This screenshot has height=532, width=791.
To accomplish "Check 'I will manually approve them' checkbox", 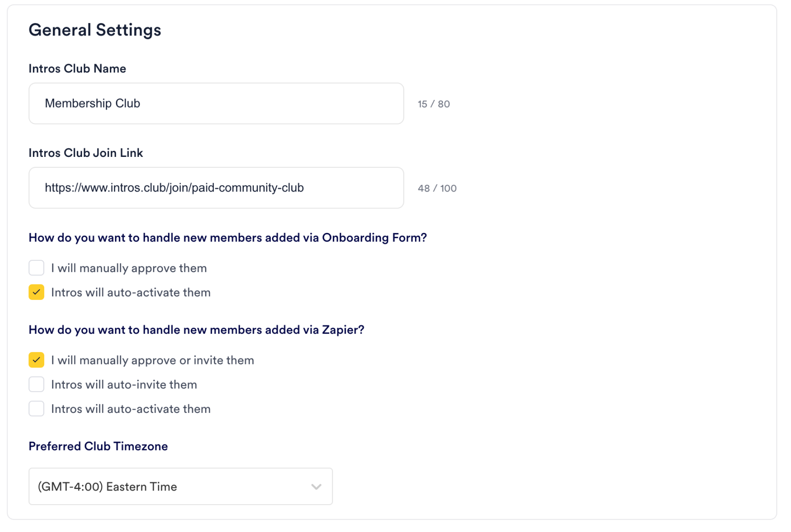I will click(36, 268).
